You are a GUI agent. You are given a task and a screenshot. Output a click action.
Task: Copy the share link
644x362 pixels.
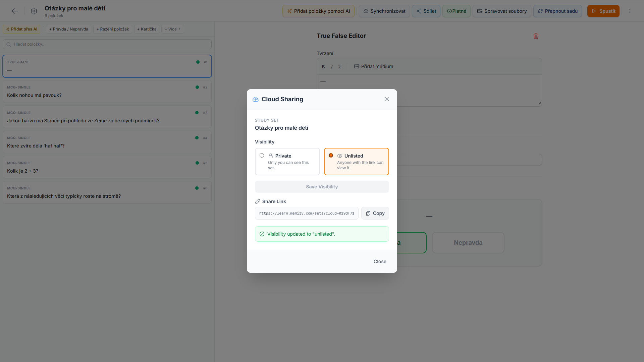375,213
